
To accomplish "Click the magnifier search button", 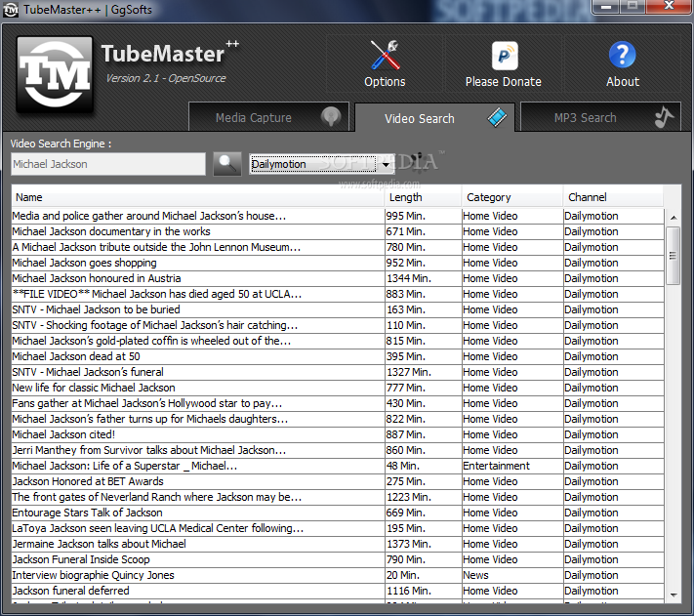I will point(227,164).
